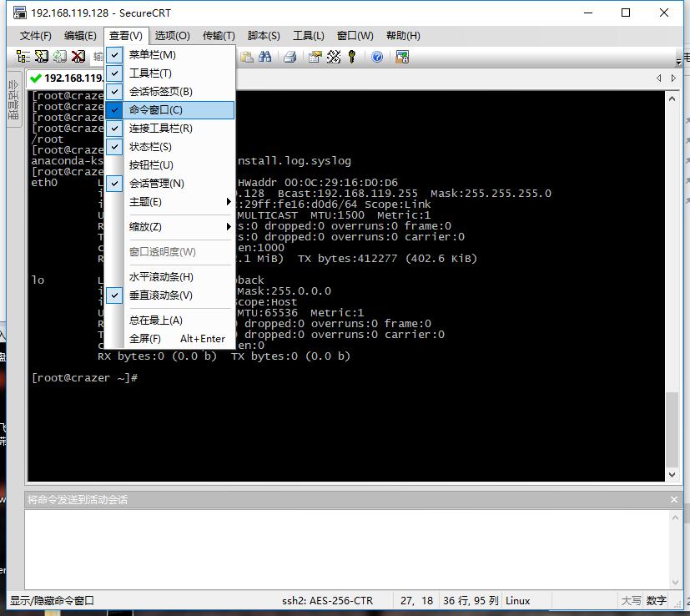This screenshot has width=690, height=616.
Task: Click the Quick Connect lightning icon
Action: point(42,57)
